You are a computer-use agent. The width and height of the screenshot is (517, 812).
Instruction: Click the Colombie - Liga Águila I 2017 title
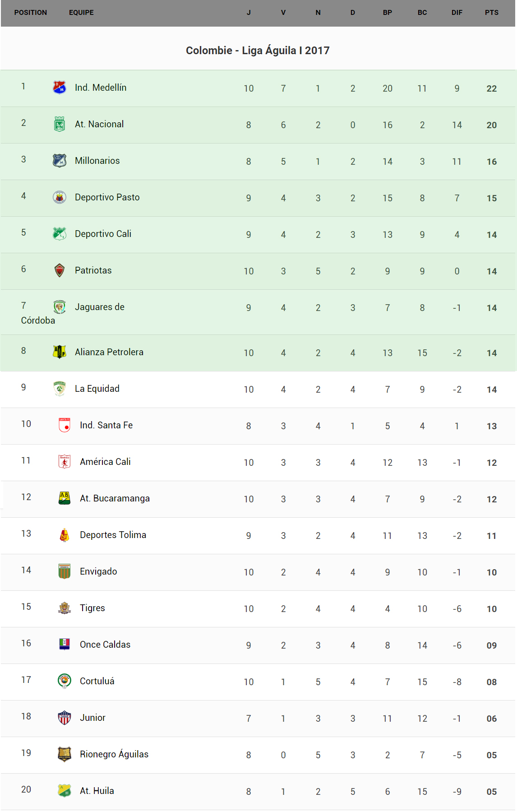coord(258,51)
